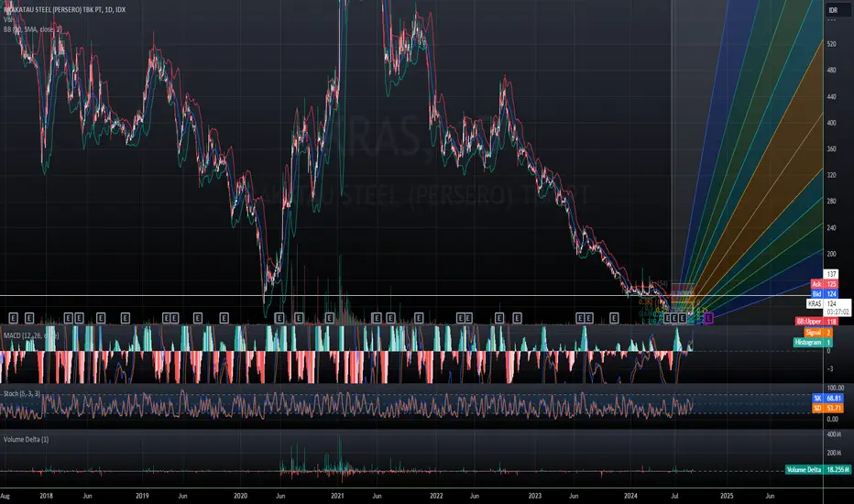Click the 400M volume scale value
The image size is (854, 504).
(x=834, y=434)
